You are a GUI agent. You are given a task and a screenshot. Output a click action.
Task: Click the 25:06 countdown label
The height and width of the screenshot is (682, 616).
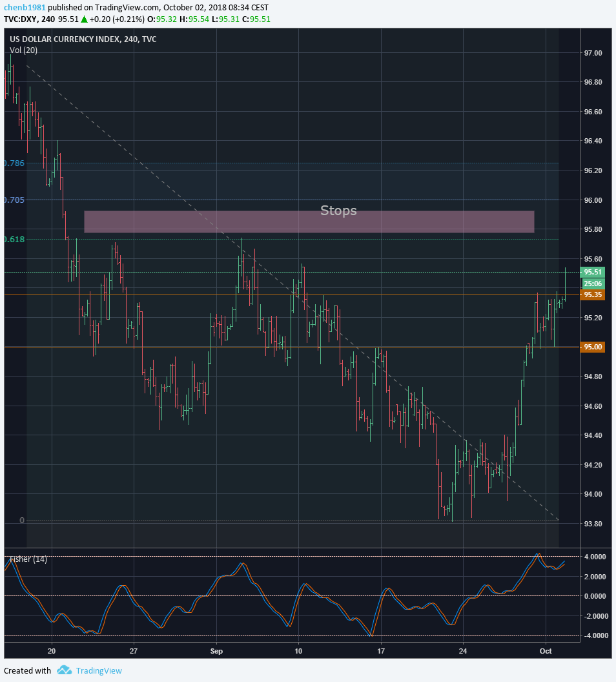(x=593, y=284)
